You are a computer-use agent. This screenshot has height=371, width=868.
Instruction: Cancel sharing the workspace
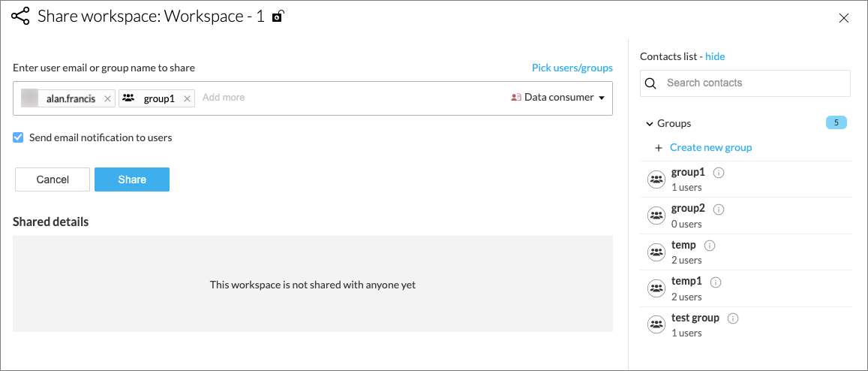point(53,179)
